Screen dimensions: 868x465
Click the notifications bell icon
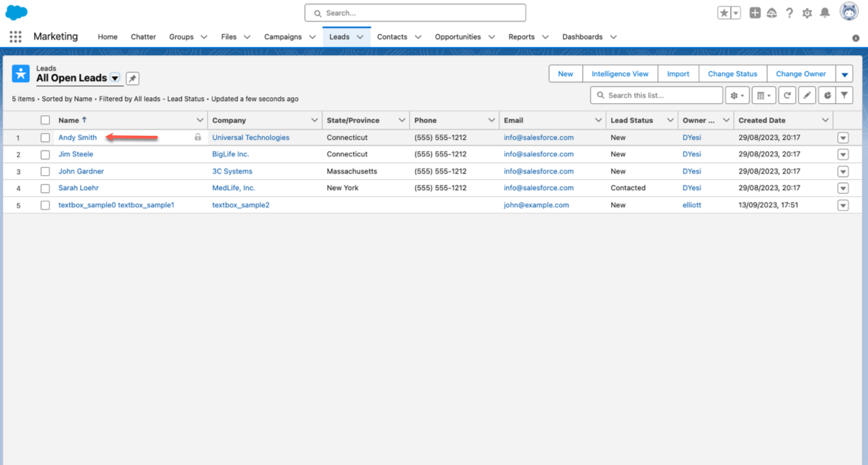tap(825, 13)
